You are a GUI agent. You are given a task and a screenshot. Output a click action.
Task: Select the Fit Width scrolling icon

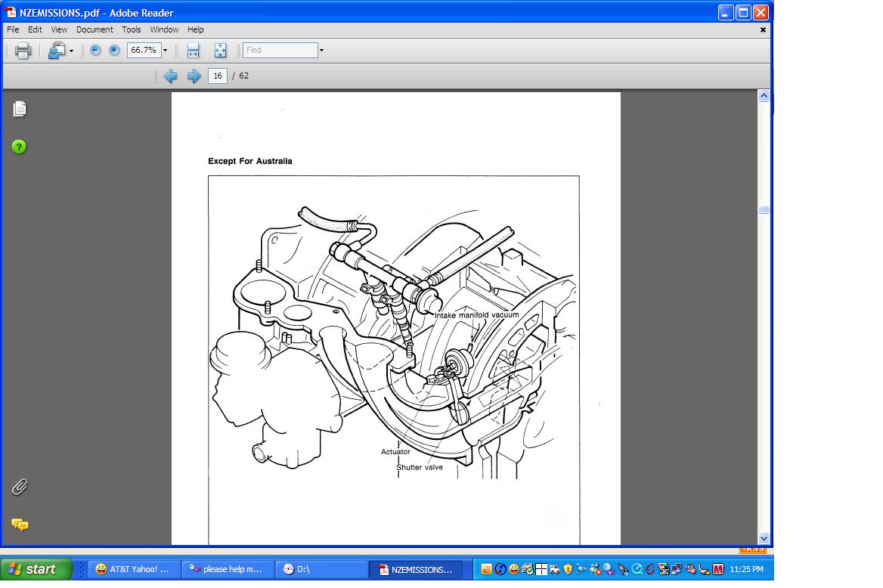193,51
